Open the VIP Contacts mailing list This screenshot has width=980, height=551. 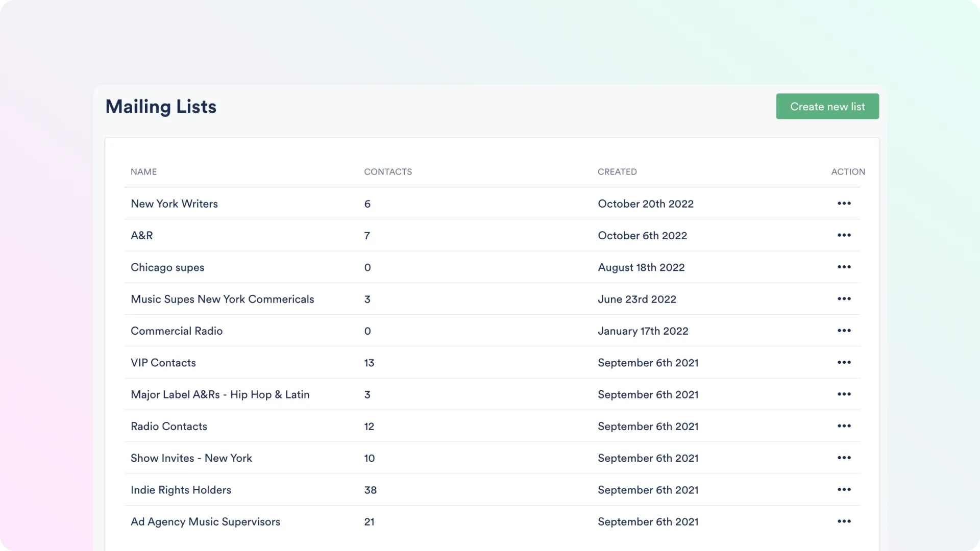163,363
